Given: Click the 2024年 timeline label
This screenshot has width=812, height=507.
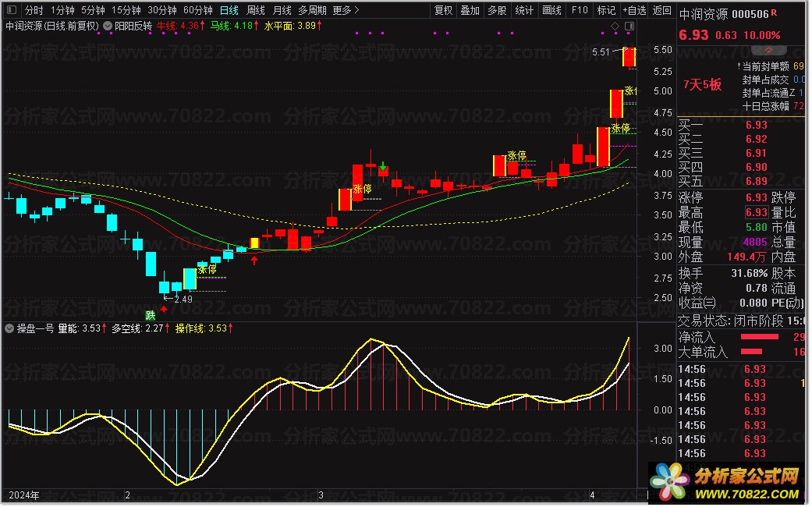Looking at the screenshot, I should pyautogui.click(x=24, y=495).
